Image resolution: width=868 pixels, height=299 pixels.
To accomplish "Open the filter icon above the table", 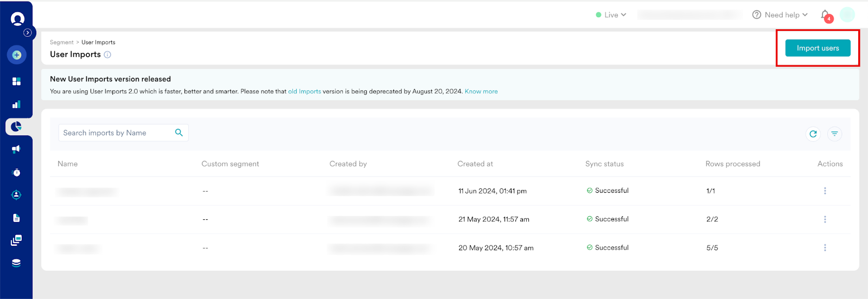I will (x=834, y=134).
